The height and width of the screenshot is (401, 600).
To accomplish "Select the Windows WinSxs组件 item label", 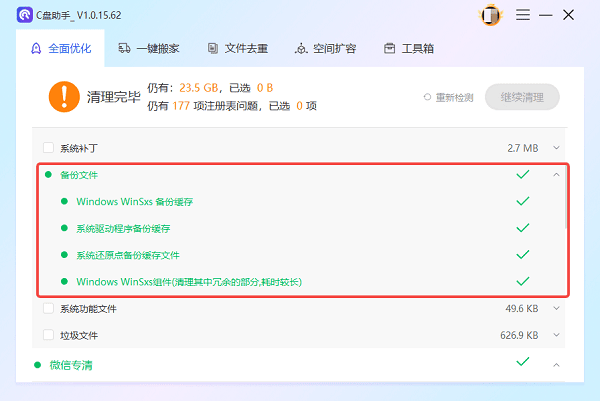I will tap(189, 282).
